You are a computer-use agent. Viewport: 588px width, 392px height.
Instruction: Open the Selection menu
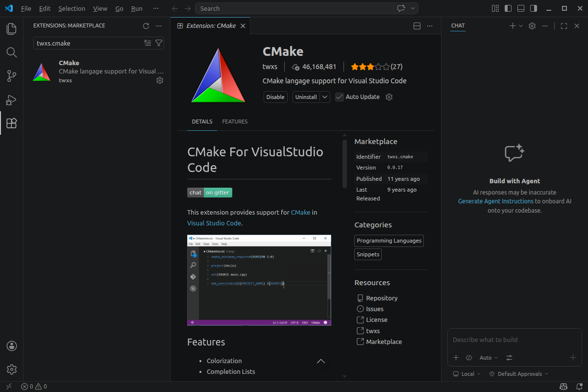tap(72, 8)
